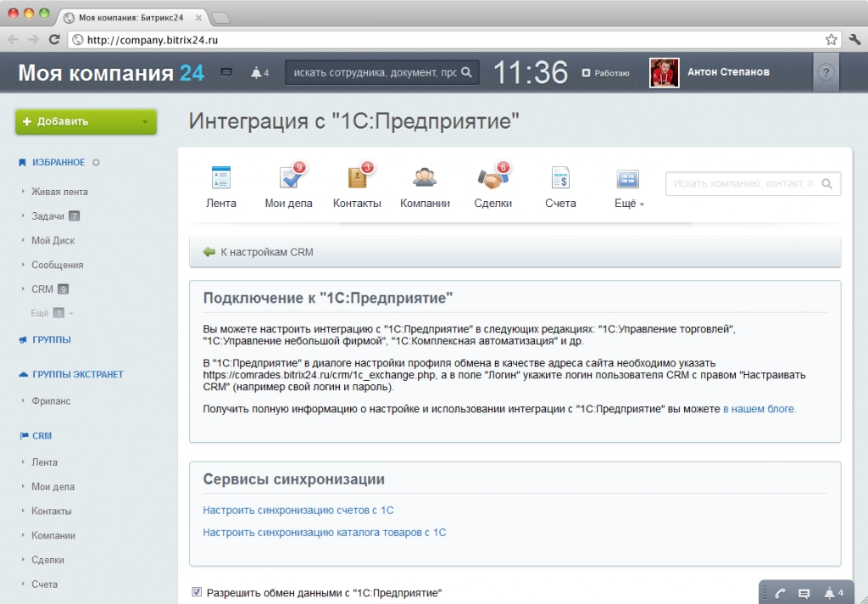This screenshot has height=604, width=868.
Task: Click the help question mark icon
Action: (826, 72)
